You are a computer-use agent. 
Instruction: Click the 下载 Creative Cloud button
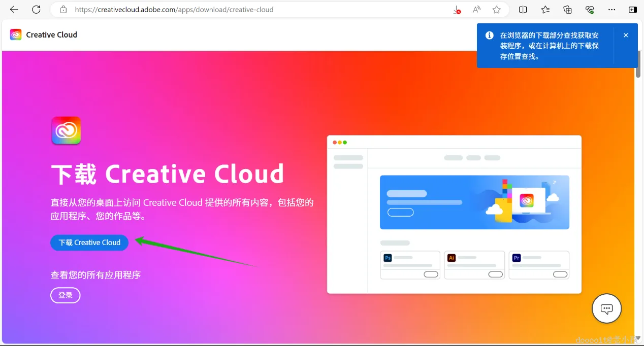89,243
